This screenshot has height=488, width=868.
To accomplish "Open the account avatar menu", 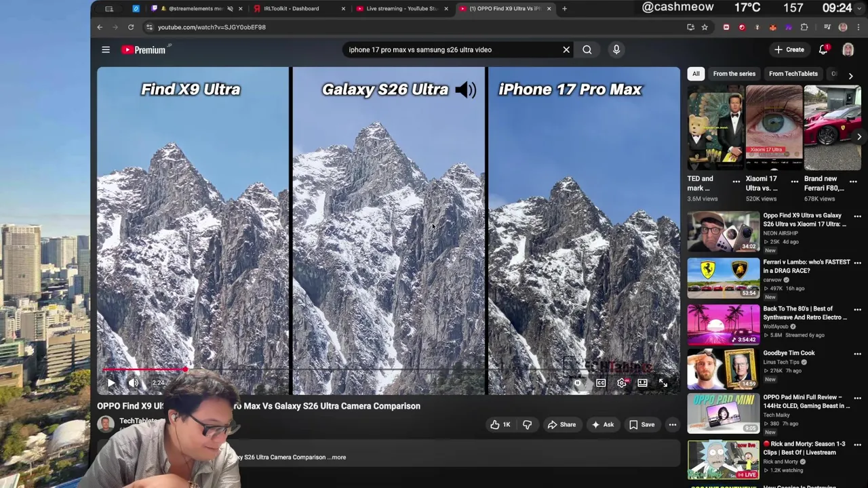I will (x=848, y=49).
